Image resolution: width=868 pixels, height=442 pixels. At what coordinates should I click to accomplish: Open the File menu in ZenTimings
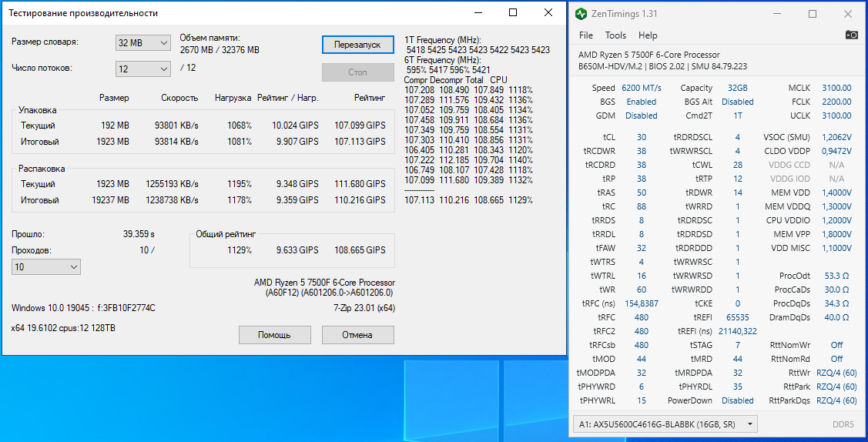[x=585, y=35]
